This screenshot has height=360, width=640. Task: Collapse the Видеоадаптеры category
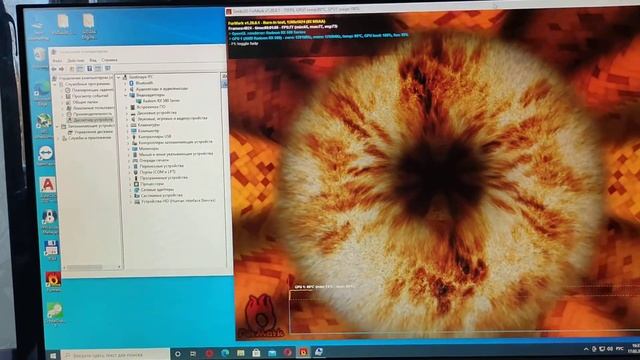pyautogui.click(x=127, y=95)
